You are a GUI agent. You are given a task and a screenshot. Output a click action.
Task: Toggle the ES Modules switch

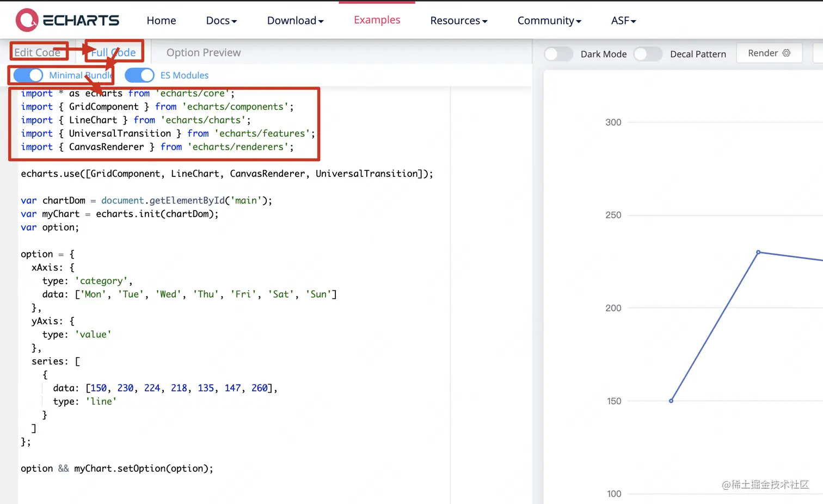(x=139, y=75)
